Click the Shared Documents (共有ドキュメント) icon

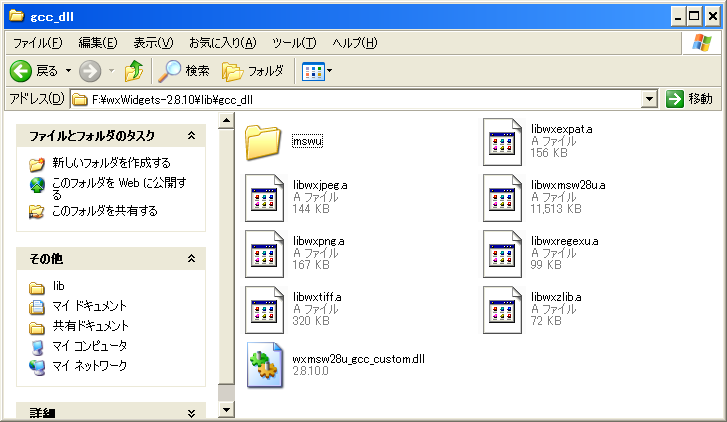pyautogui.click(x=37, y=327)
